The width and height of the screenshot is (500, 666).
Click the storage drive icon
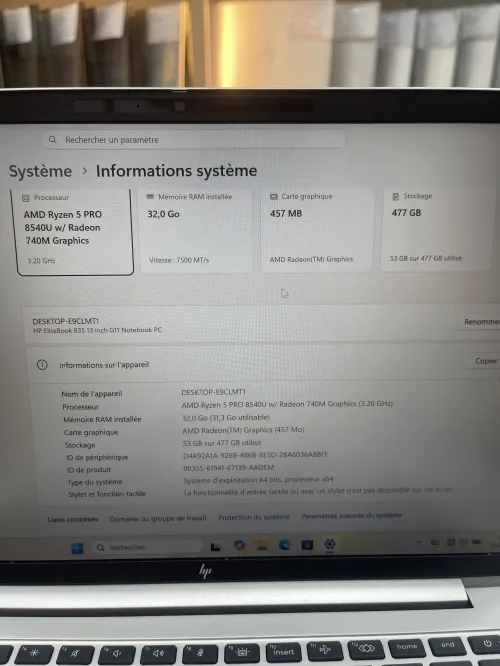(x=395, y=196)
